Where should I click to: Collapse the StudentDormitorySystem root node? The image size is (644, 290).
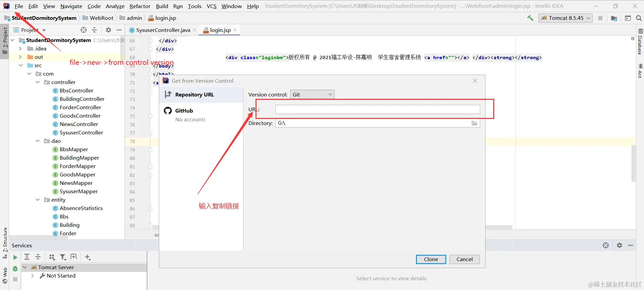point(13,40)
